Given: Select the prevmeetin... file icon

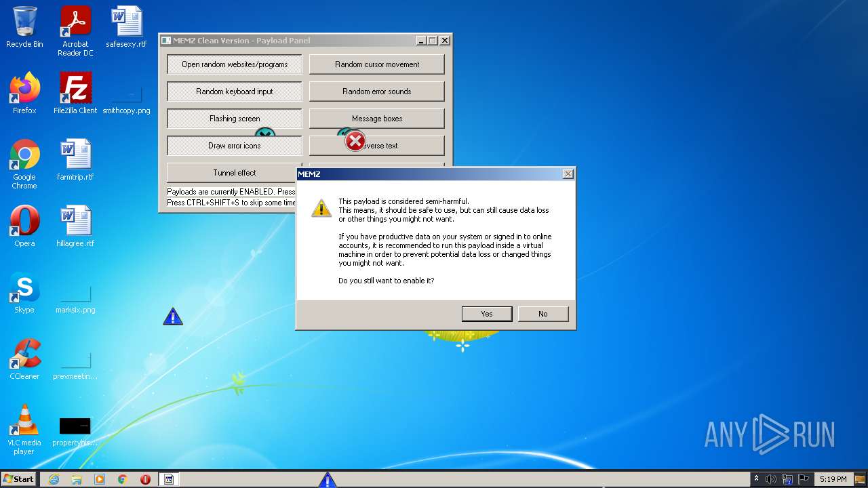Looking at the screenshot, I should (75, 365).
